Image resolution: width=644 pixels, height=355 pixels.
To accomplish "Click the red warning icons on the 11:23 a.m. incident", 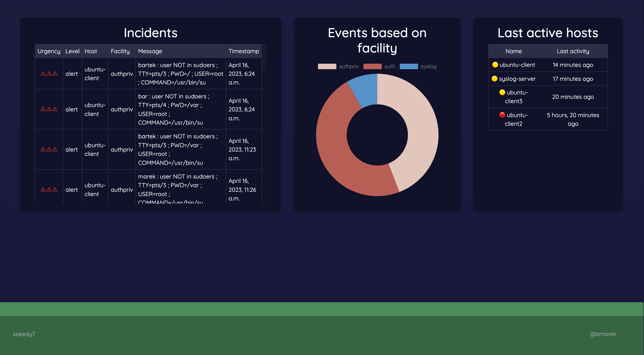I will pyautogui.click(x=49, y=149).
